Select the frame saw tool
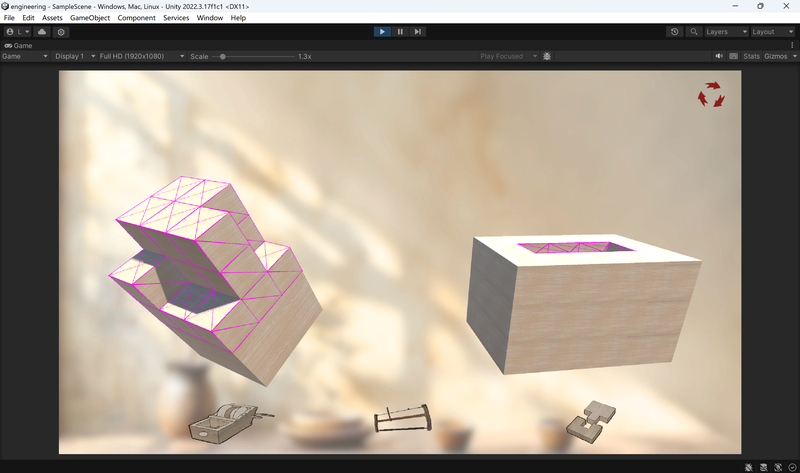The image size is (800, 473). [403, 419]
